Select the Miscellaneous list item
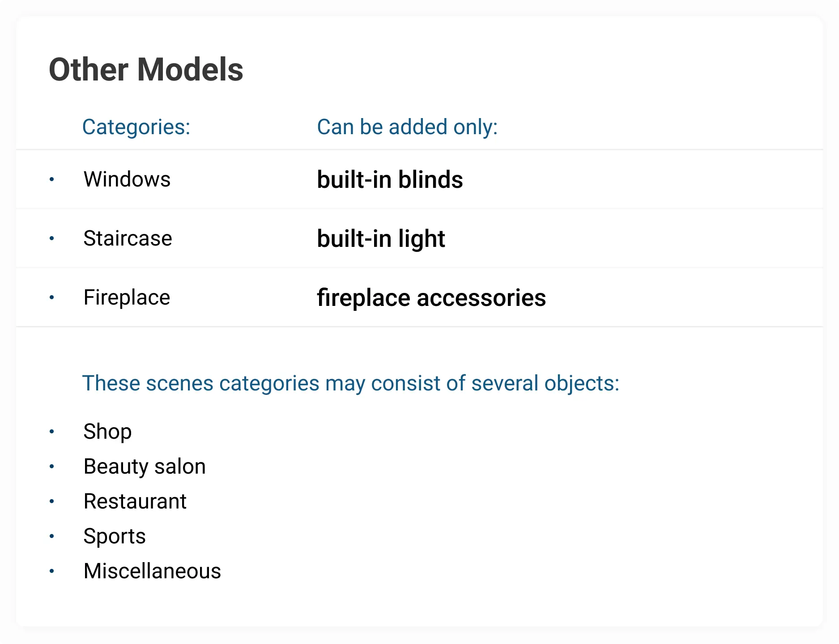This screenshot has height=644, width=839. pyautogui.click(x=152, y=571)
